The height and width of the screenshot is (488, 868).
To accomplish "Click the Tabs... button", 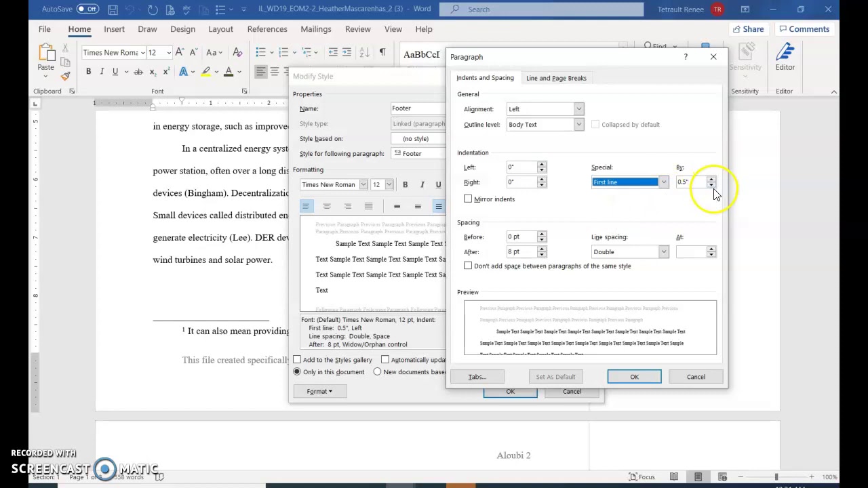I will [x=477, y=377].
